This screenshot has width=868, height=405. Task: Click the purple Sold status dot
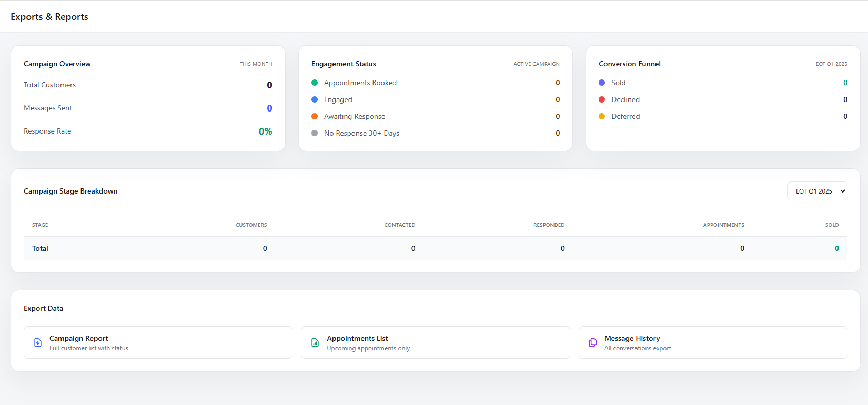tap(602, 83)
